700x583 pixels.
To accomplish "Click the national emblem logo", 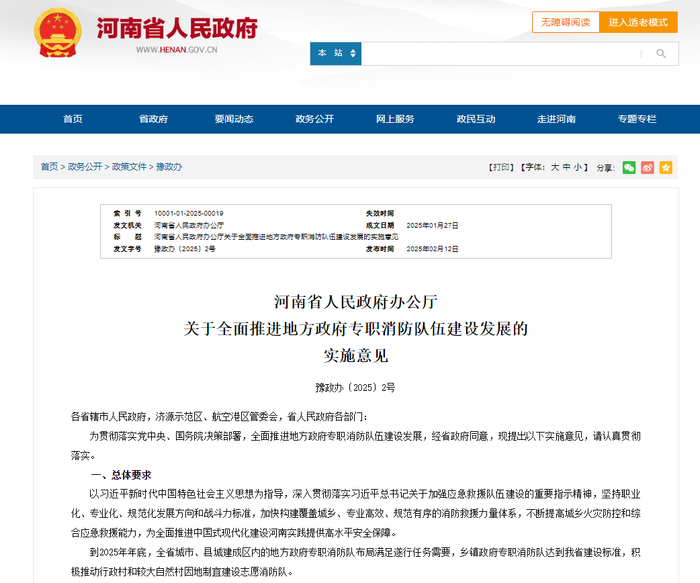I will pyautogui.click(x=58, y=33).
